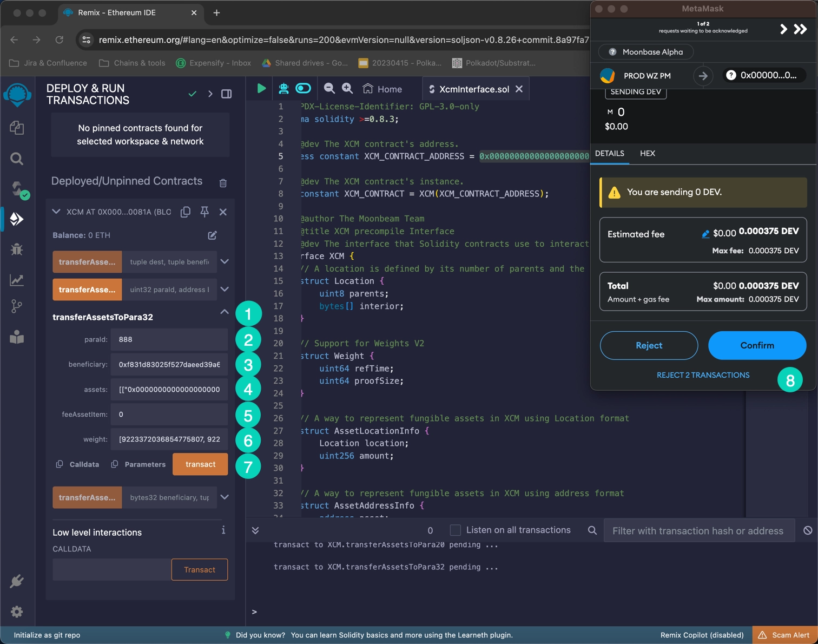Open Remix settings gear icon
The height and width of the screenshot is (644, 818).
pos(17,612)
